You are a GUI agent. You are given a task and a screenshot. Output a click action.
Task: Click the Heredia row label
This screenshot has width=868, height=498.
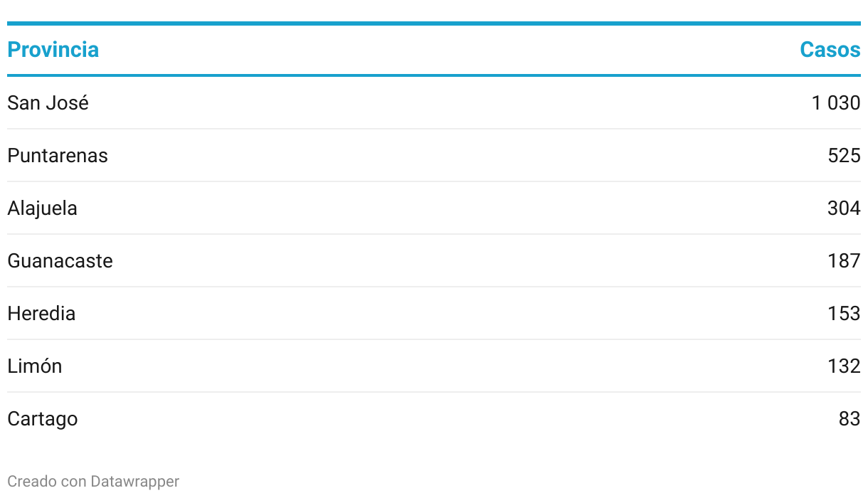tap(41, 314)
